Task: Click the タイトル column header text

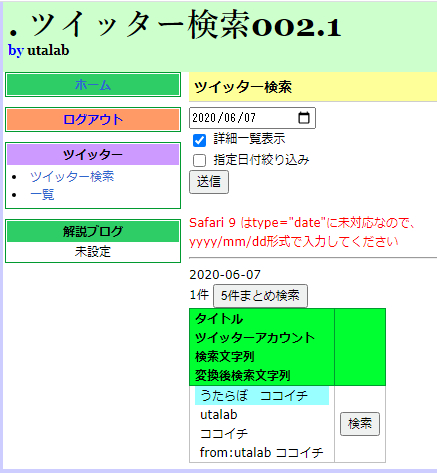Action: click(219, 319)
